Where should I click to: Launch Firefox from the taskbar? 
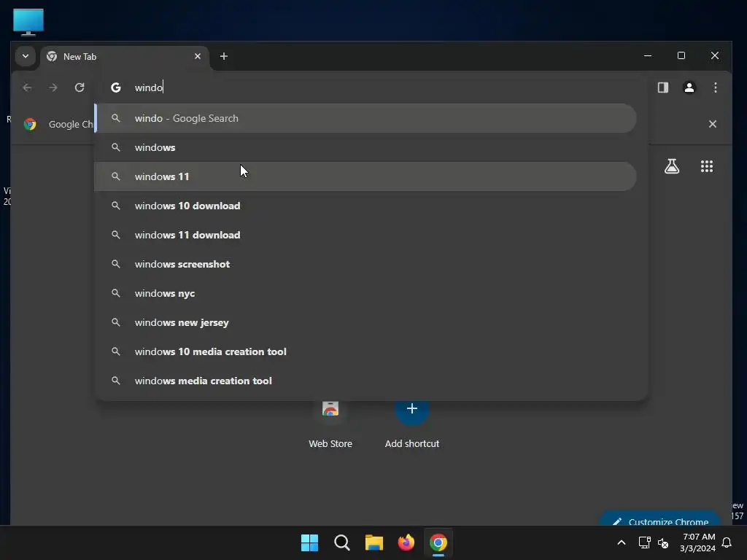pyautogui.click(x=406, y=542)
